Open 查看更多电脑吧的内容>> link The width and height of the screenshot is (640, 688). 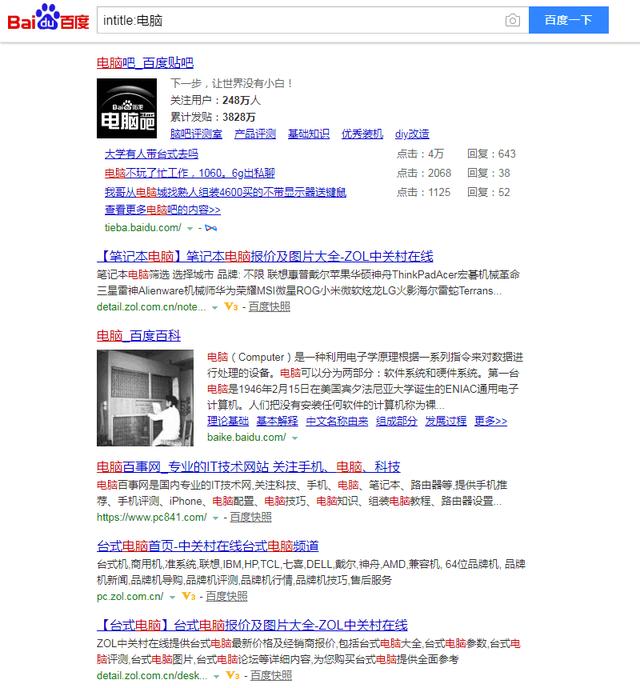[x=162, y=210]
